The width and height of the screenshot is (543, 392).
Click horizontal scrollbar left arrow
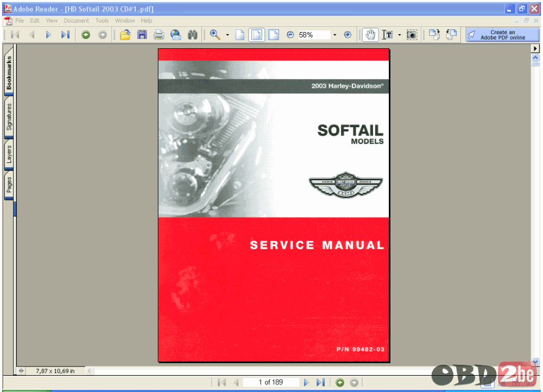tap(89, 371)
